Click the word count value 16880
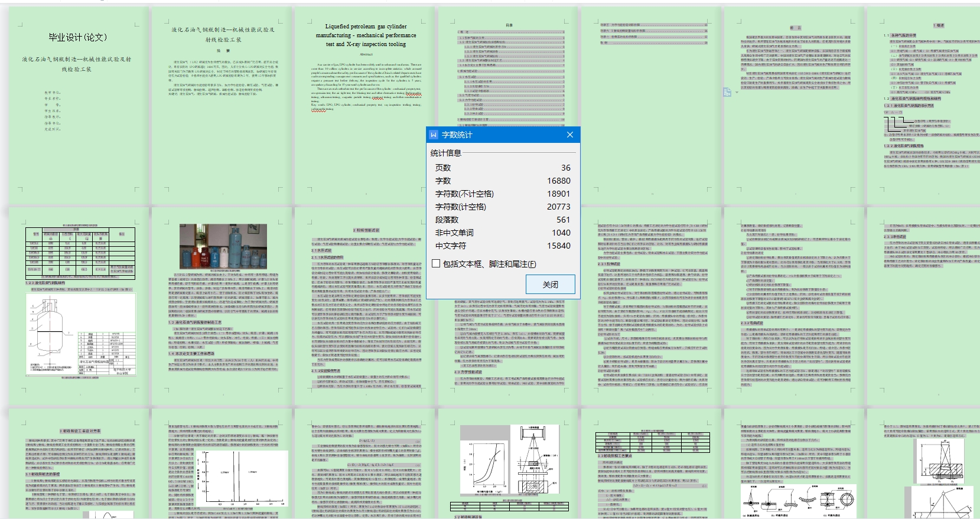Image resolution: width=980 pixels, height=519 pixels. click(x=559, y=181)
